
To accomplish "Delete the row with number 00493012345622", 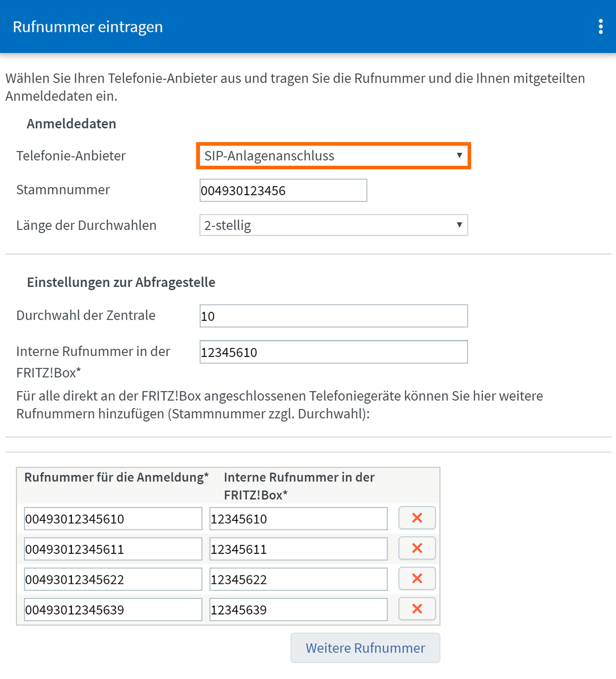I will pyautogui.click(x=417, y=578).
